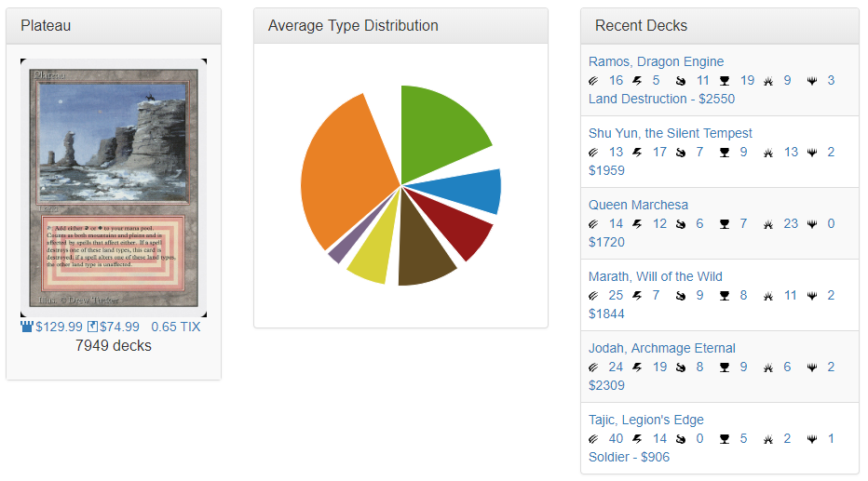Select the orange slice of the pie chart

345,177
